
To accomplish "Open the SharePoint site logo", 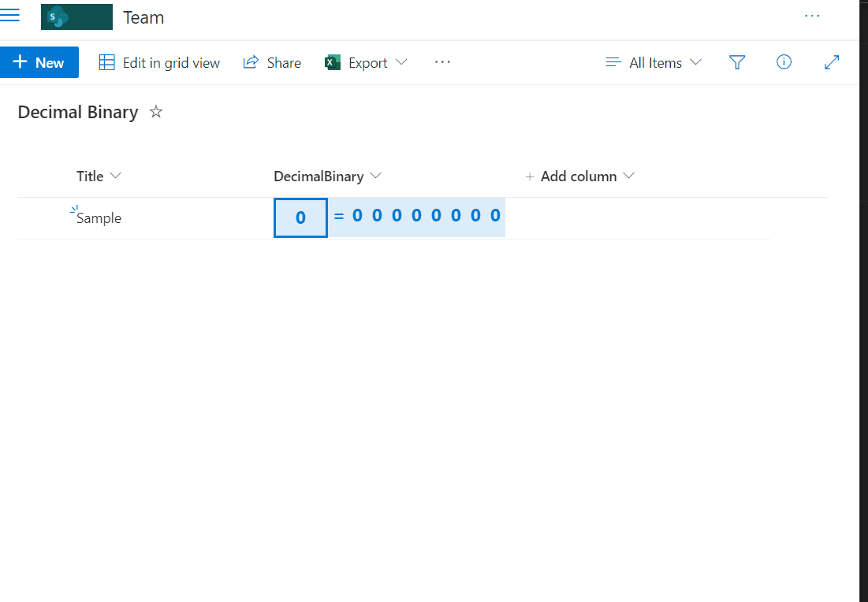I will (x=76, y=17).
